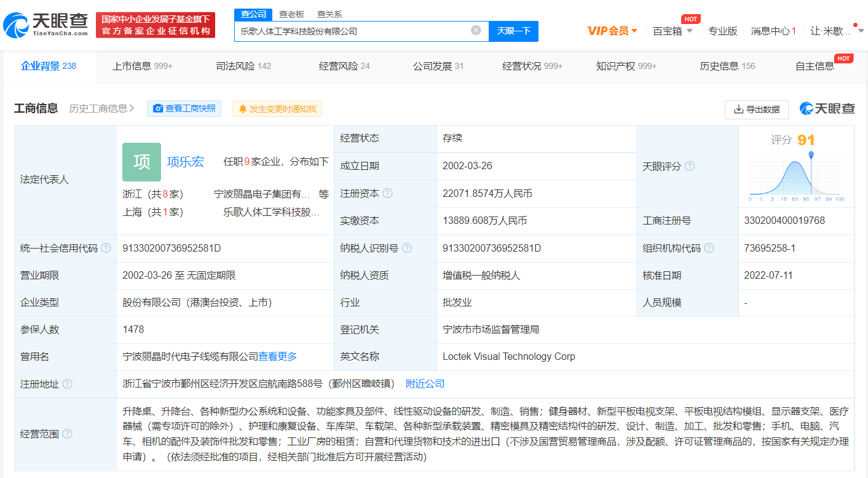Click help icon beside 纳税人识别号
This screenshot has height=478, width=868.
(407, 249)
